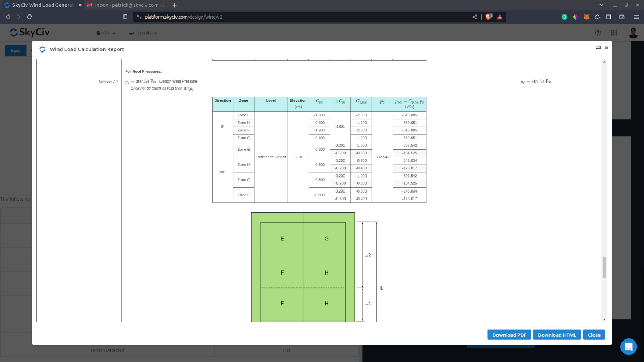Open the SkyCiv help question mark icon
This screenshot has height=362, width=644.
(x=598, y=33)
